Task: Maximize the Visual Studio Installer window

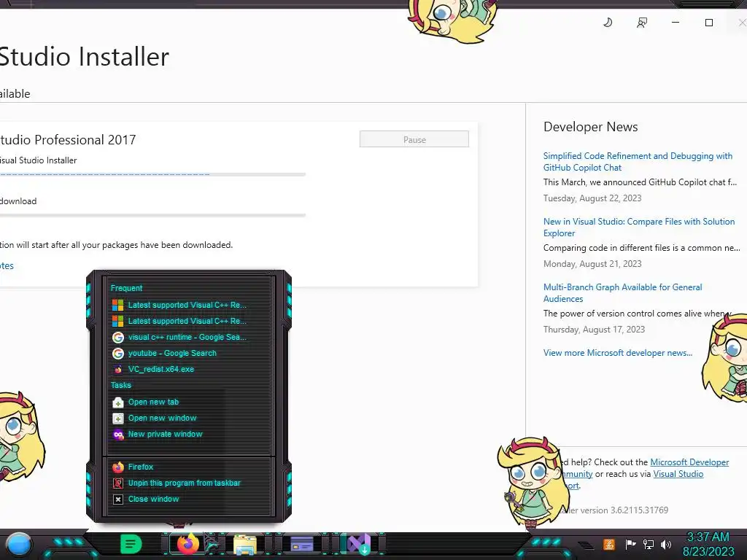Action: (709, 23)
